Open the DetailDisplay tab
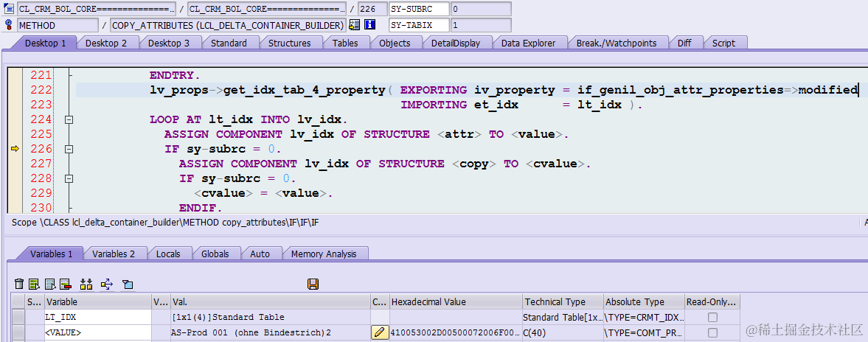This screenshot has height=342, width=868. click(x=456, y=43)
